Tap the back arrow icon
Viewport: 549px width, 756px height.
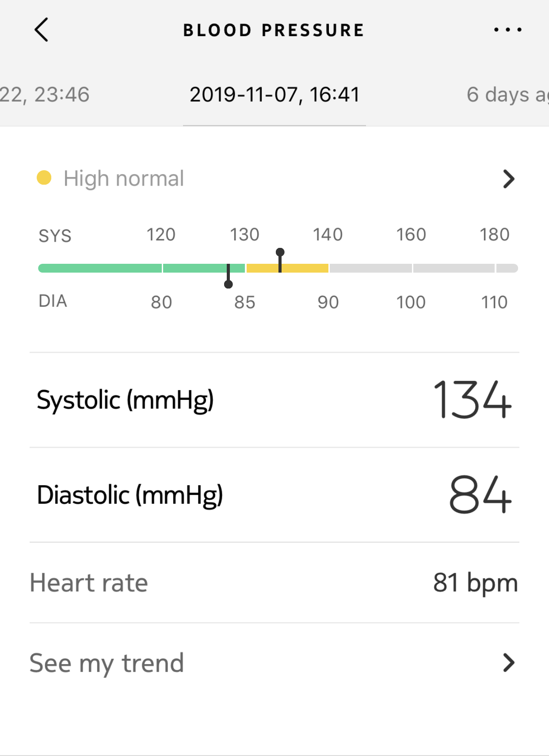coord(41,30)
